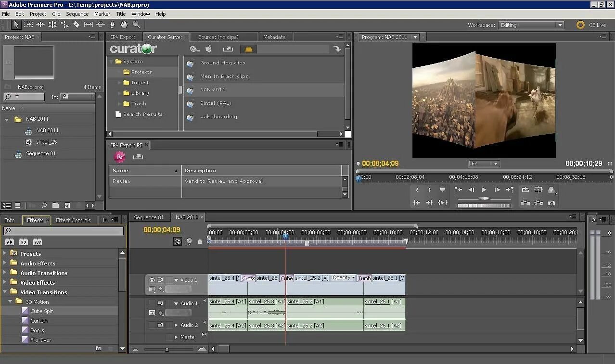Image resolution: width=615 pixels, height=364 pixels.
Task: Click the CS Live icon
Action: point(581,25)
